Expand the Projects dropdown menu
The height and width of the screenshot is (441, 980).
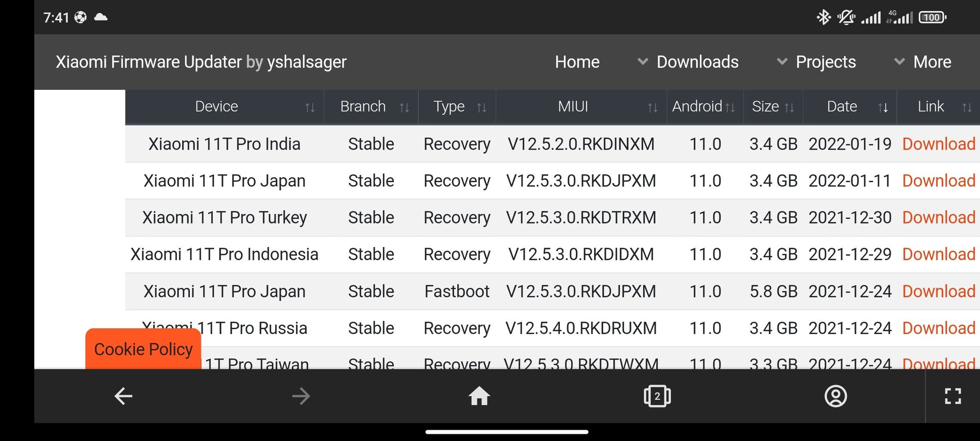pyautogui.click(x=816, y=62)
